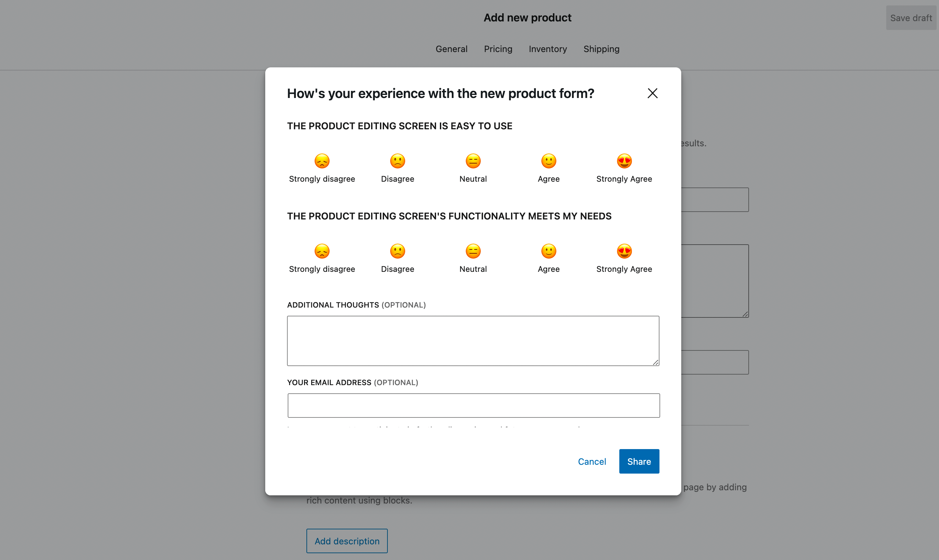The image size is (939, 560).
Task: Close the feedback dialog
Action: [652, 93]
